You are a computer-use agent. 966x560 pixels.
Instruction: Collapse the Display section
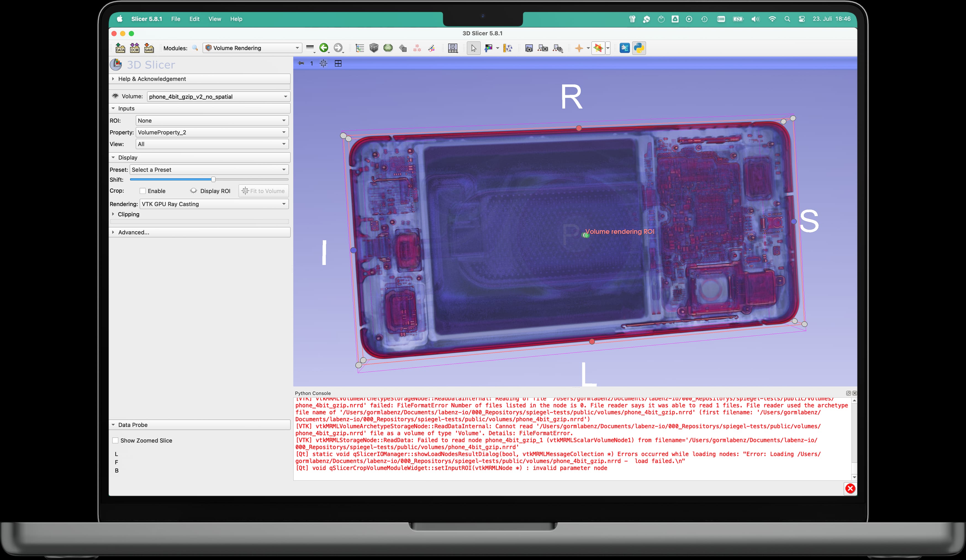pos(200,157)
